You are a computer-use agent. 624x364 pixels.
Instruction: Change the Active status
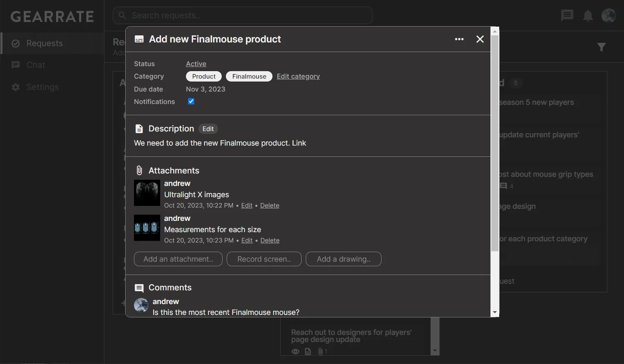196,64
